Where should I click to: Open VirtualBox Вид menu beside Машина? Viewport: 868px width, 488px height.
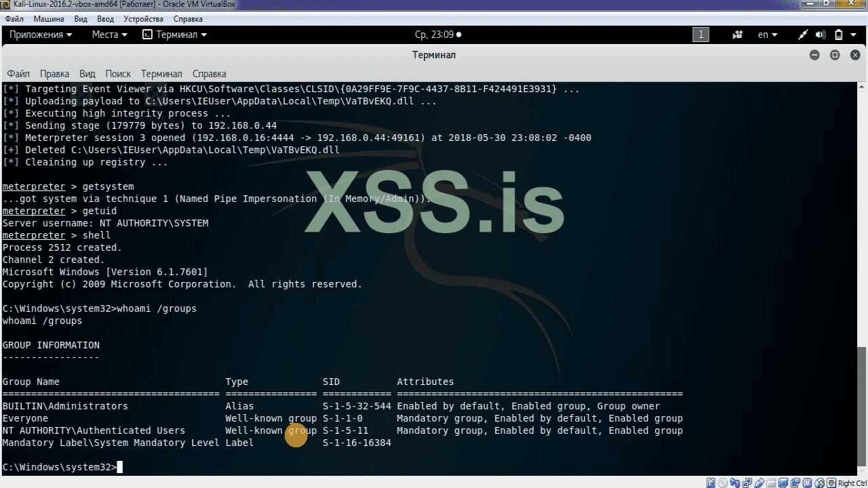click(81, 19)
